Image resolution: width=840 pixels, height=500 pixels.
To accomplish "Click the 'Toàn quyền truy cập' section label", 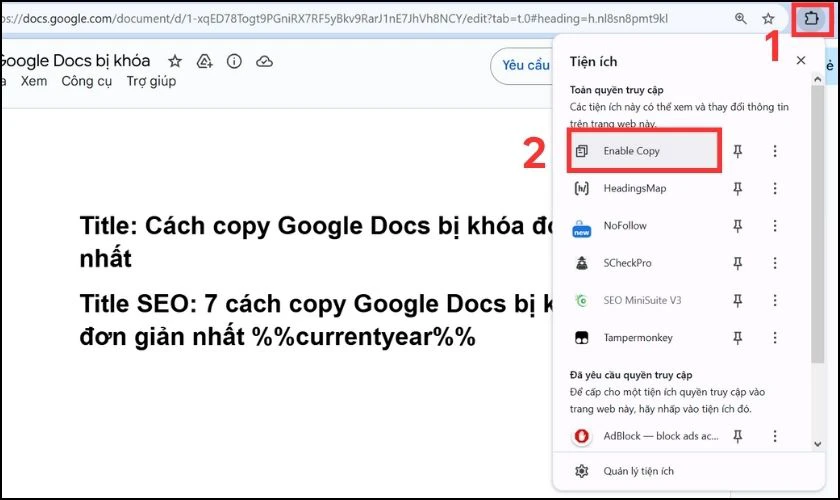I will (617, 90).
